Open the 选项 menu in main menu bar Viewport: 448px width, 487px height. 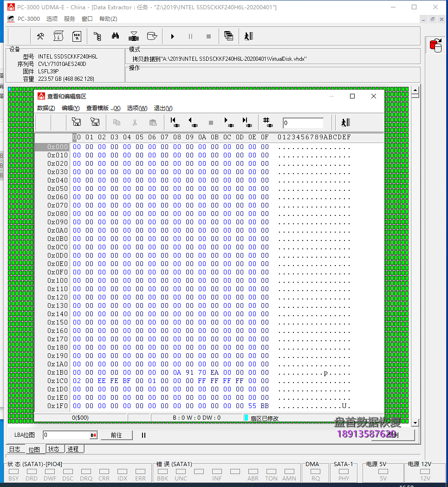(52, 19)
